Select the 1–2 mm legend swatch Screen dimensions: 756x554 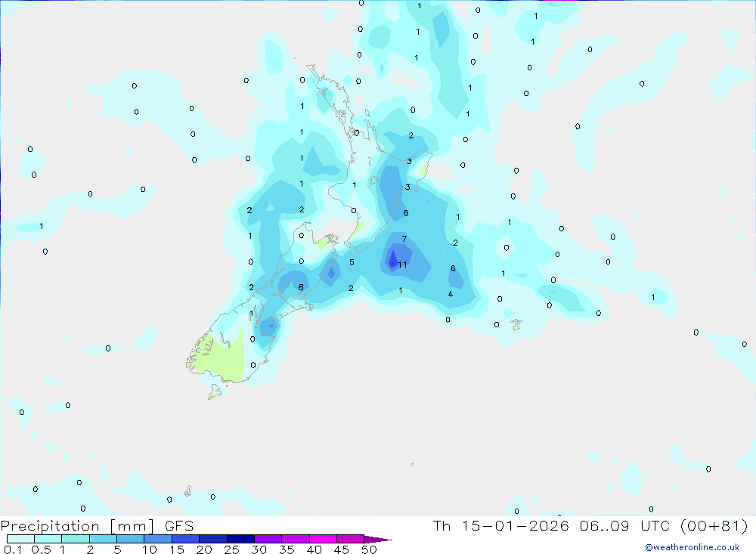click(x=75, y=539)
